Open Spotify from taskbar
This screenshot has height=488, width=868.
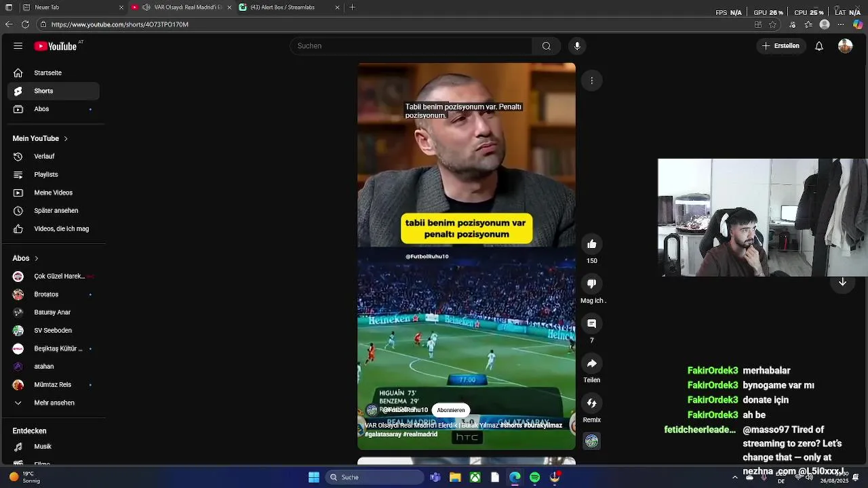(535, 477)
